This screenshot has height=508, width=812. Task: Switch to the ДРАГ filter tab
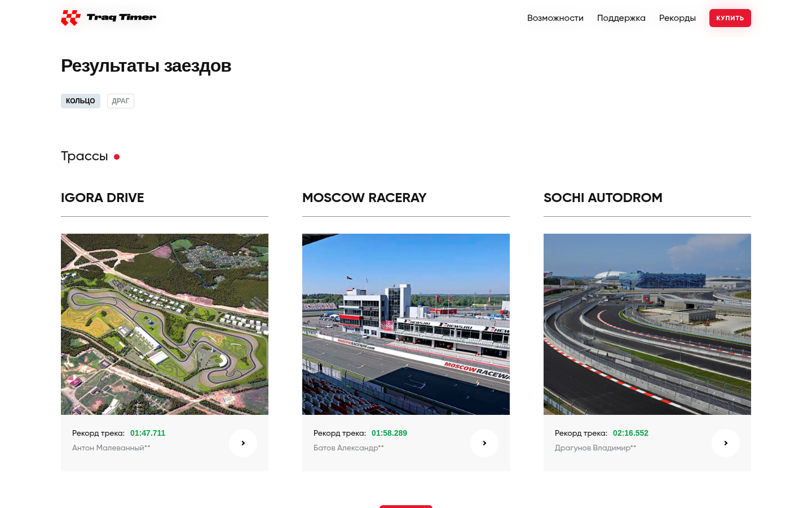click(121, 101)
